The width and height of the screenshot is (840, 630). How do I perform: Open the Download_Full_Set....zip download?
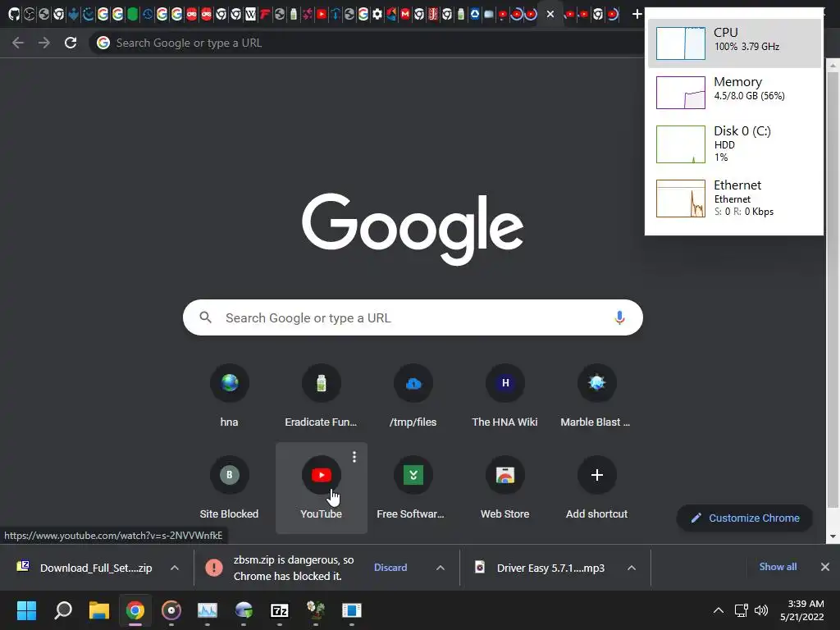point(85,568)
